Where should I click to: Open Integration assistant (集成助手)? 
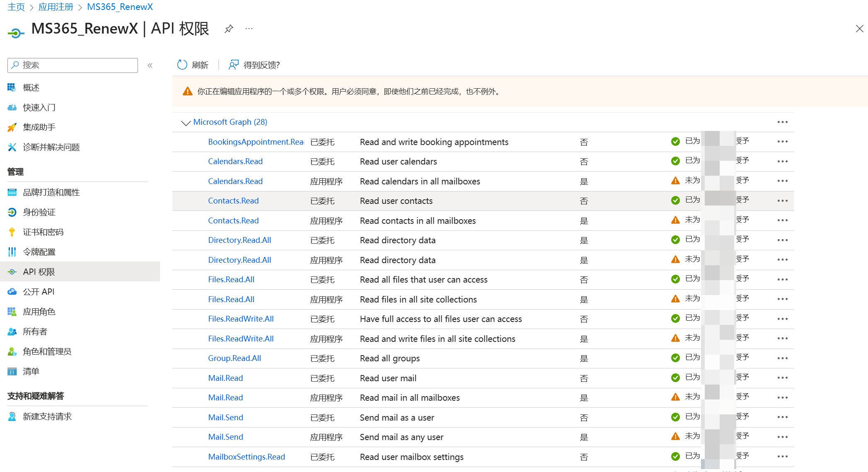(39, 127)
